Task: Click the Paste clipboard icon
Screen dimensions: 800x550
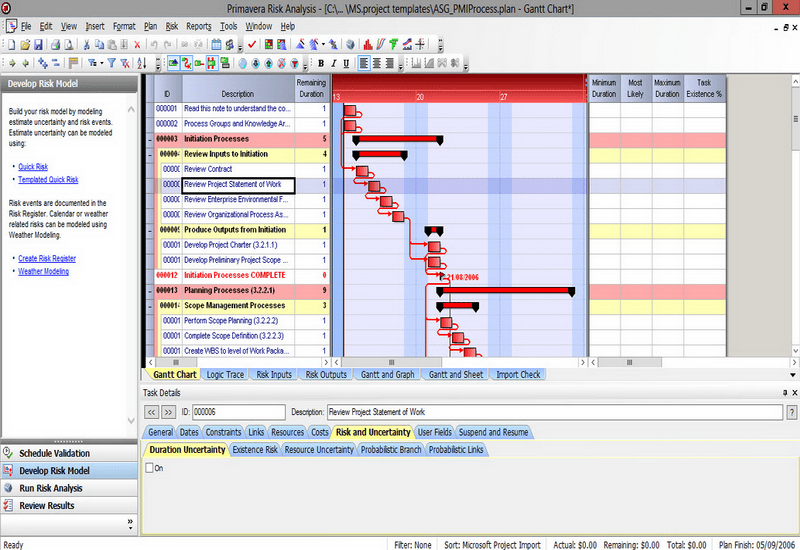Action: tap(112, 45)
